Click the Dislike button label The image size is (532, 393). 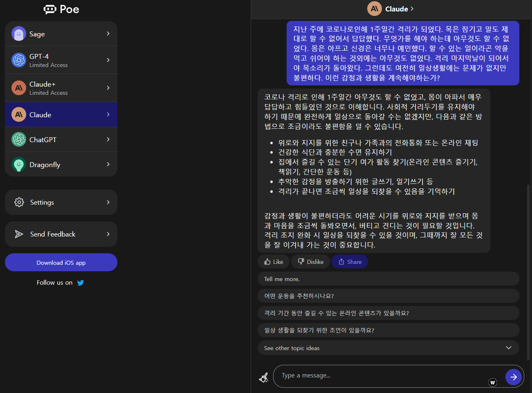[x=315, y=262]
